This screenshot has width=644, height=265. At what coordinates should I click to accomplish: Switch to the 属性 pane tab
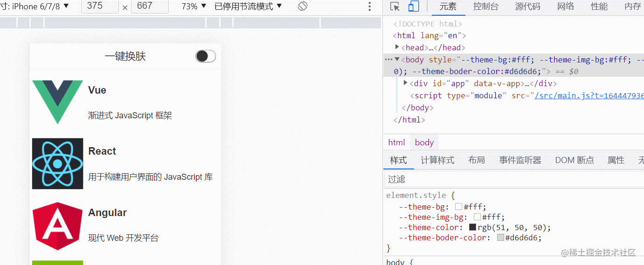coord(616,160)
